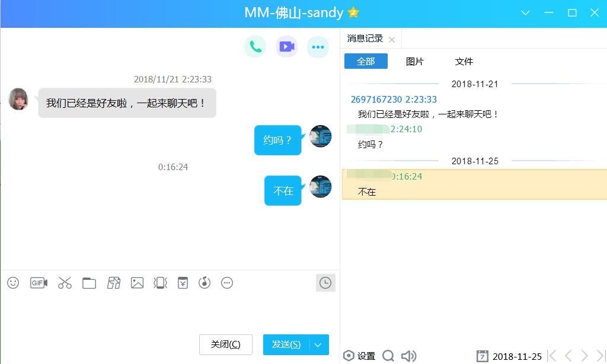The height and width of the screenshot is (364, 607).
Task: Select the scissors screenshot tool
Action: 65,283
